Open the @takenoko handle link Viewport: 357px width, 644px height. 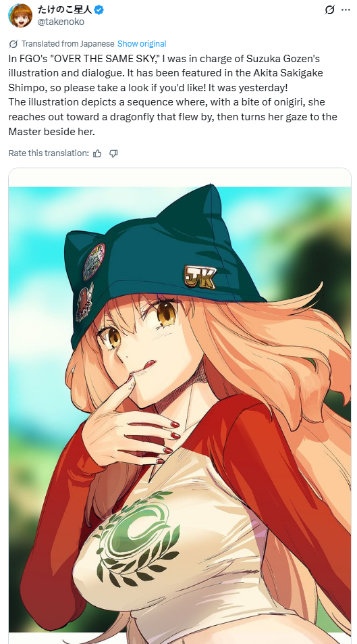[61, 22]
